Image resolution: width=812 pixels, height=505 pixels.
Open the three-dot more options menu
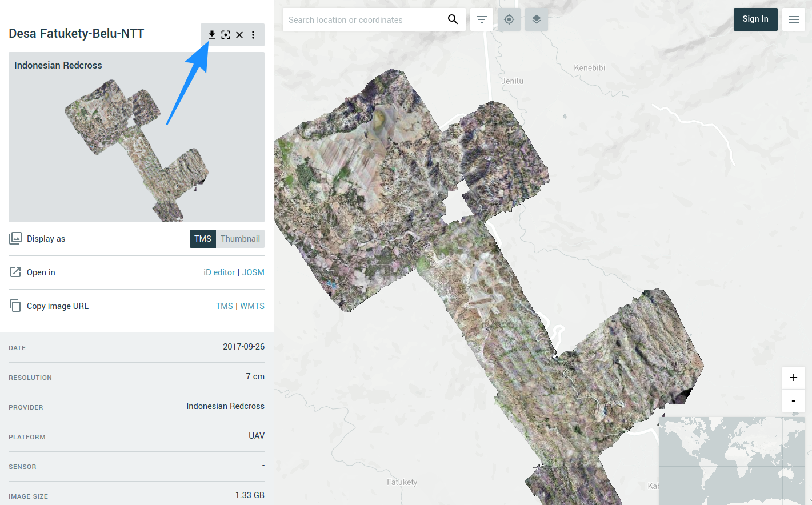[253, 35]
